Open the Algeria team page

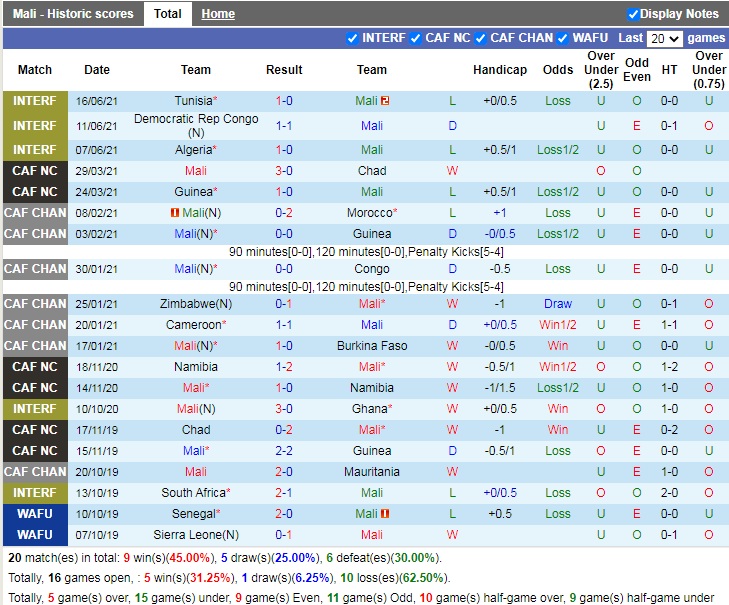(x=193, y=150)
